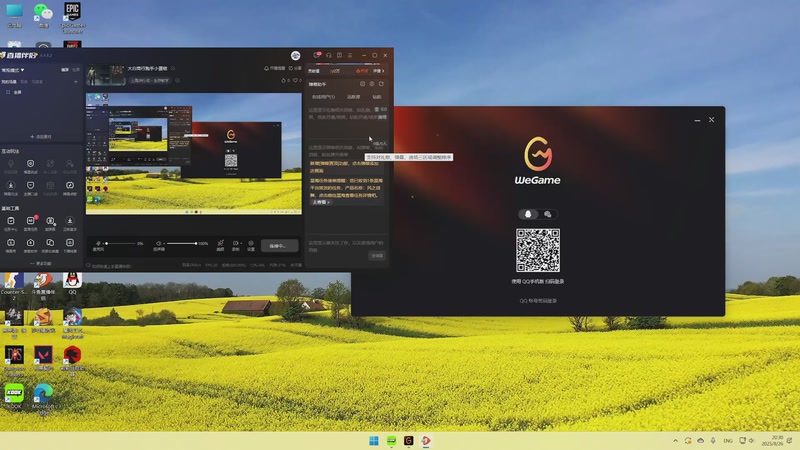Click the plus icon to add a scene
Image resolution: width=800 pixels, height=450 pixels.
click(x=76, y=82)
